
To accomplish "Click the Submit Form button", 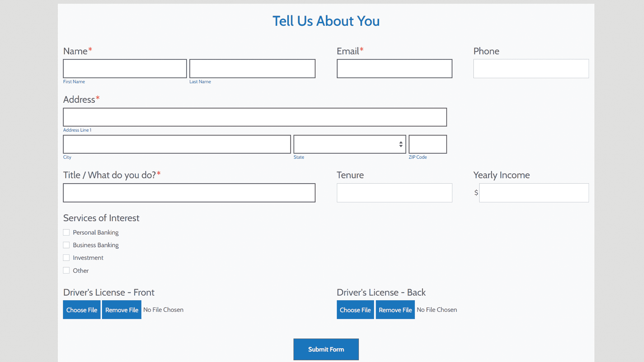I will tap(326, 349).
